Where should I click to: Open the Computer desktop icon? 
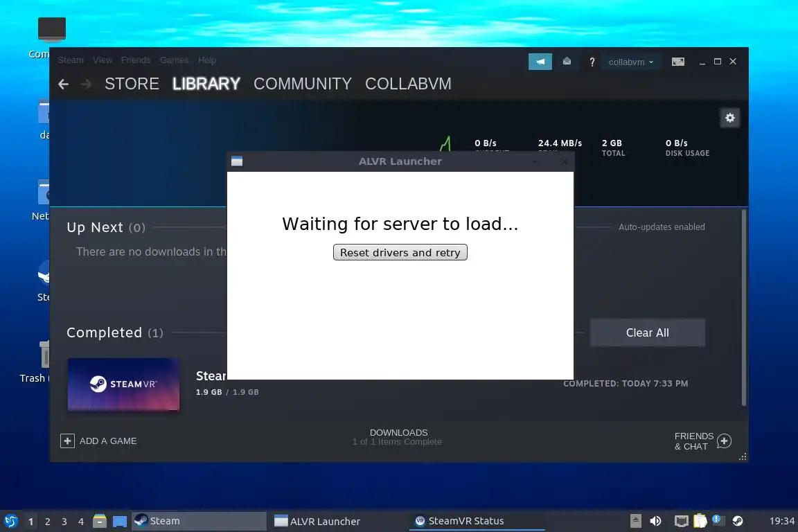point(51,29)
